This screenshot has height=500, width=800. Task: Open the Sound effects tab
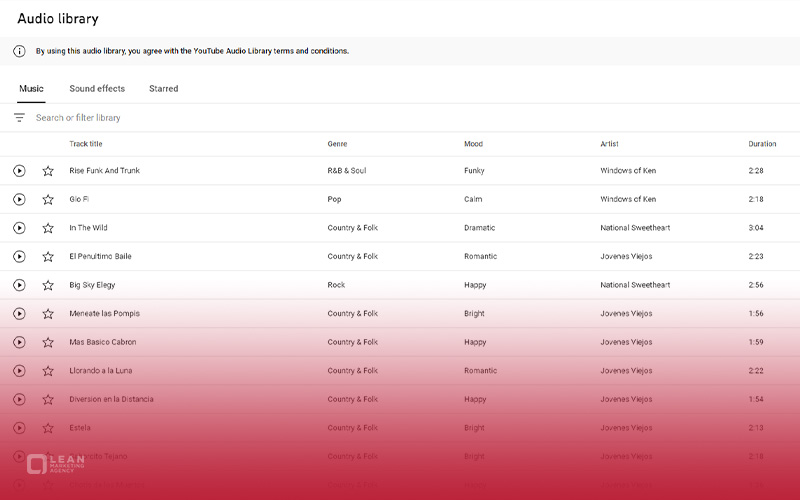point(97,88)
